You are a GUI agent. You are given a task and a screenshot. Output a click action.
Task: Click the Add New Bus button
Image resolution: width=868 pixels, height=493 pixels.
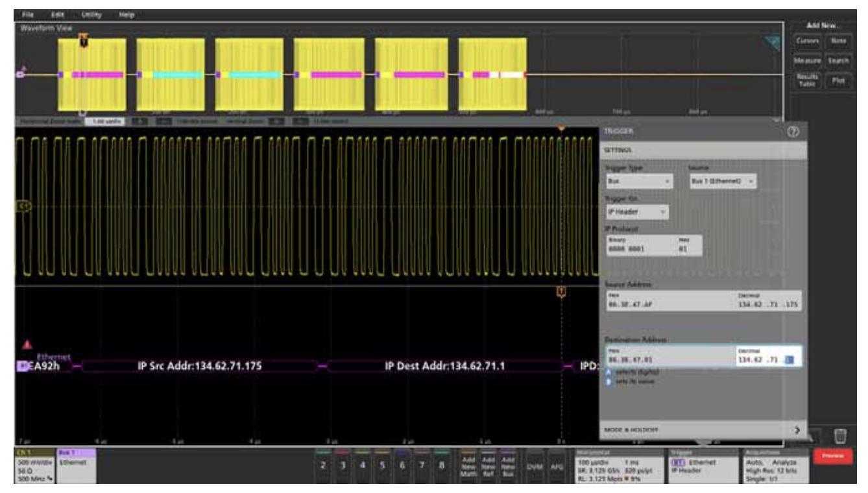507,464
